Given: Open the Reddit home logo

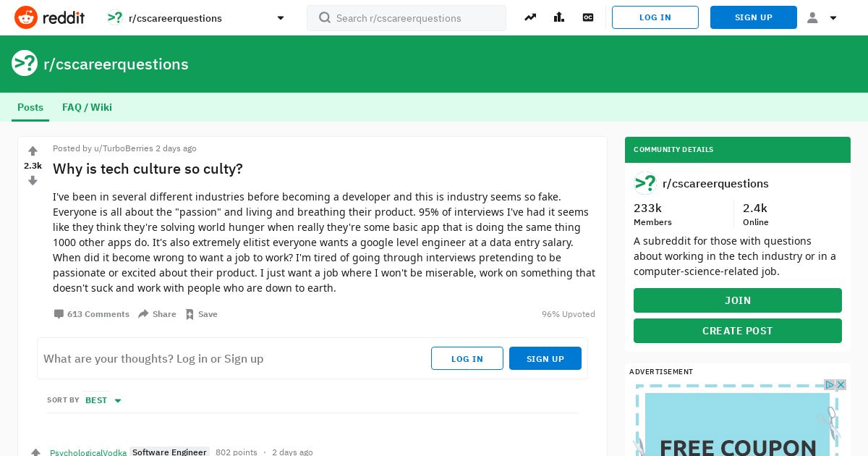Looking at the screenshot, I should [x=49, y=17].
